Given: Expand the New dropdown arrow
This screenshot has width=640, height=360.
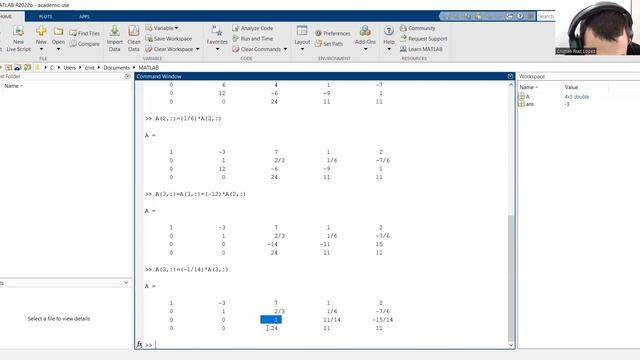Looking at the screenshot, I should pos(41,49).
